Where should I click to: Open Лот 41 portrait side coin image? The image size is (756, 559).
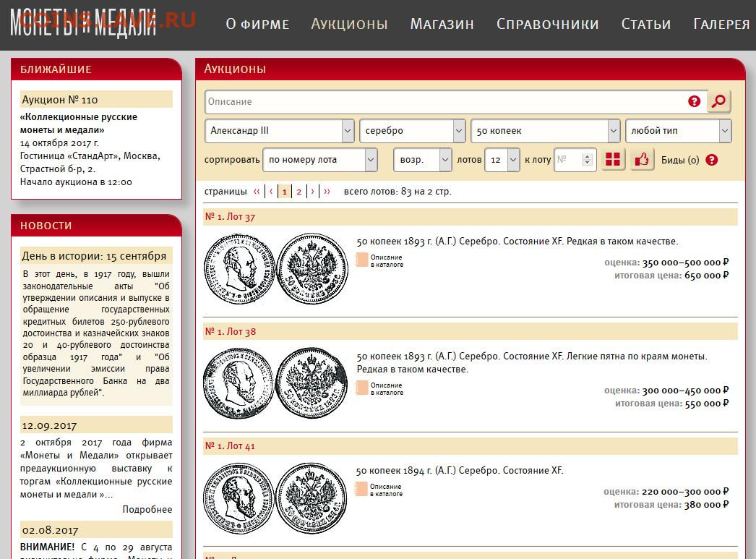click(x=239, y=498)
